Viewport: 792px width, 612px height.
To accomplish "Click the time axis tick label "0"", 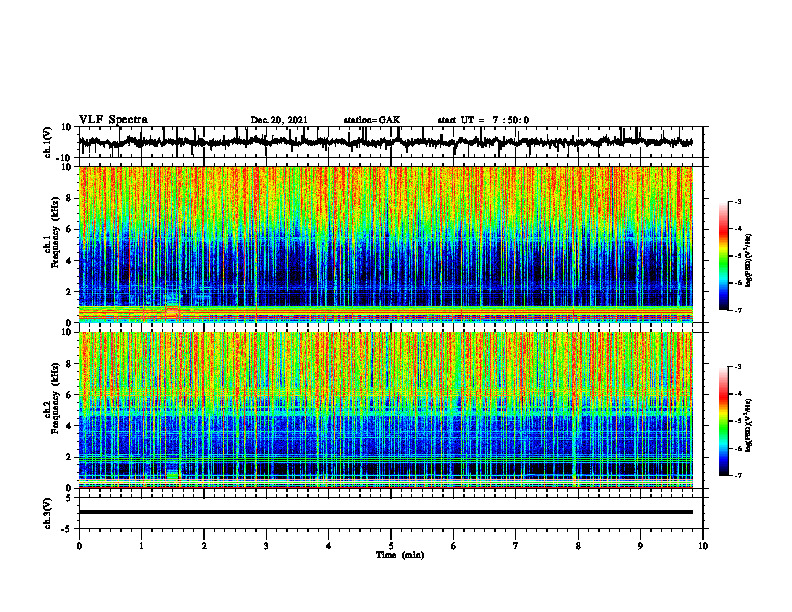I will [x=79, y=546].
